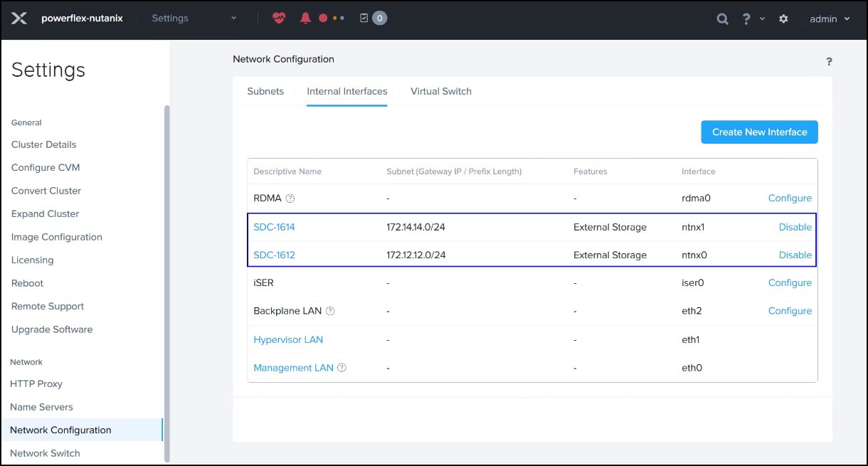This screenshot has height=466, width=868.
Task: Disable the SDC-1612 interface
Action: [x=795, y=255]
